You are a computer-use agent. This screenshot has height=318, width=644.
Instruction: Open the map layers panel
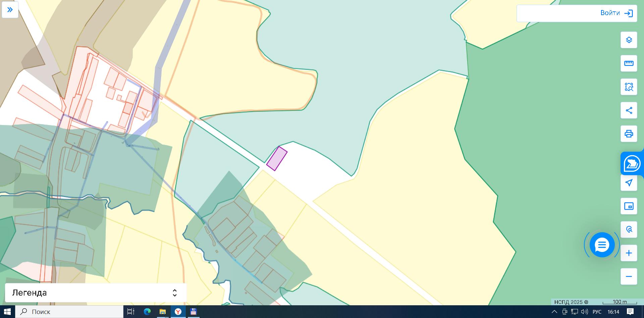click(x=629, y=40)
